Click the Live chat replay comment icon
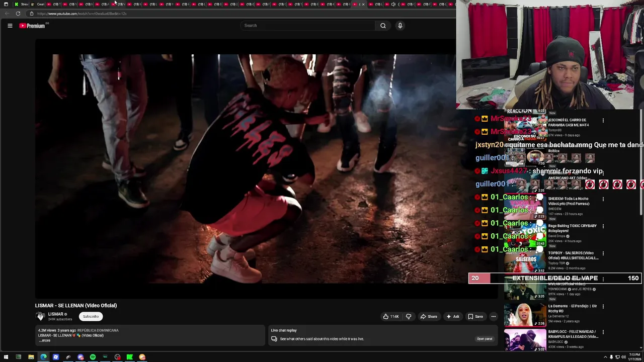Viewport: 644px width, 362px height. pos(274,339)
